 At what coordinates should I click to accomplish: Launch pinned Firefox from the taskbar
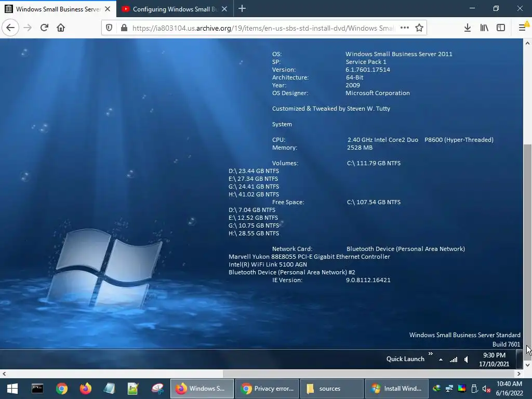[86, 389]
